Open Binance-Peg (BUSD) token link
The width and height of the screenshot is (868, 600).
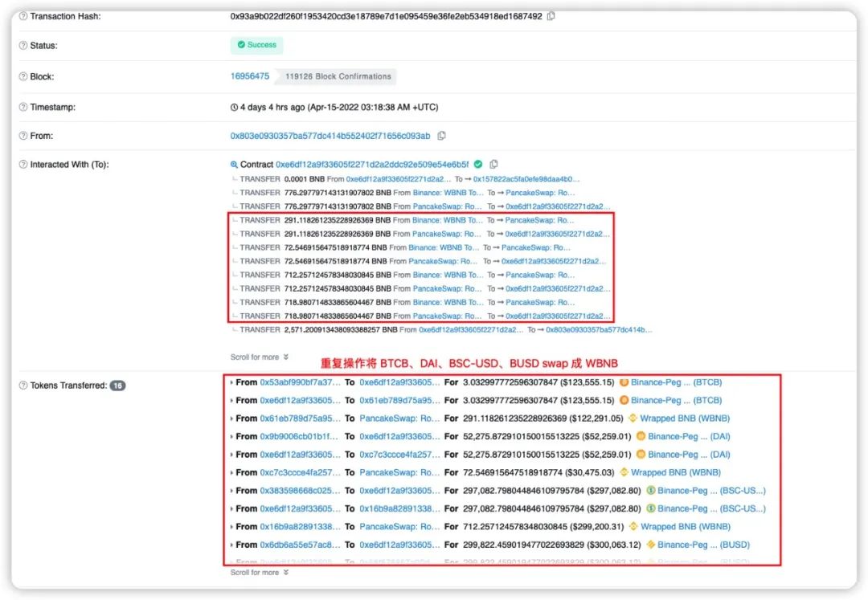click(x=703, y=545)
